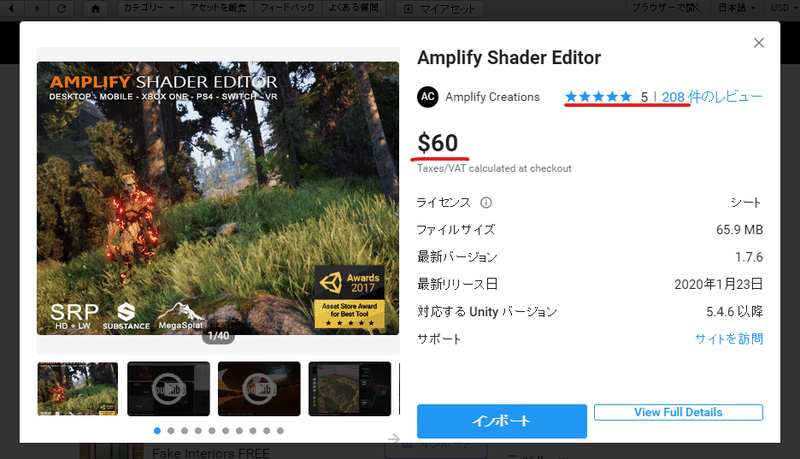Screen dimensions: 800x459
Task: Open the フィードバック menu item
Action: (288, 8)
